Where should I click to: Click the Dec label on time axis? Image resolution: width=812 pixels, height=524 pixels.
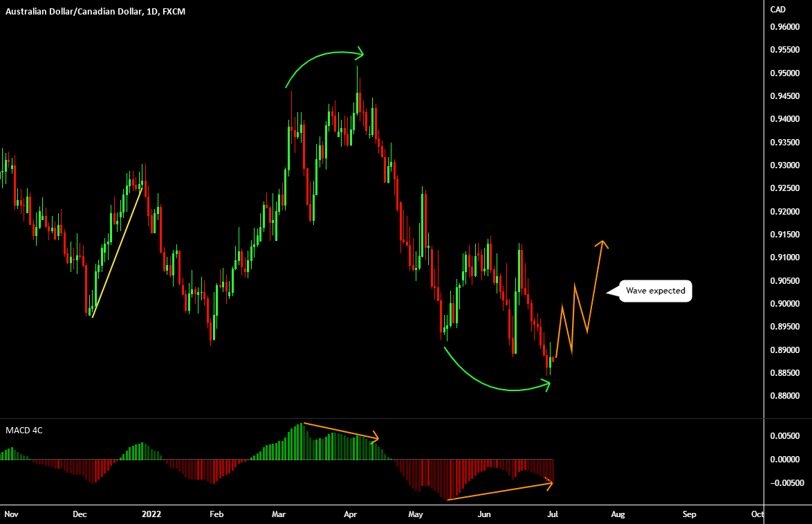tap(80, 514)
